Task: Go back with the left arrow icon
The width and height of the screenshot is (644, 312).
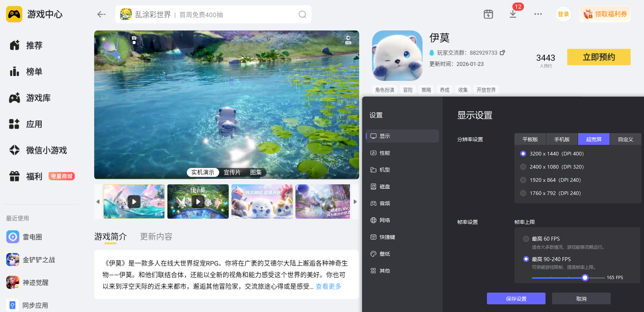Action: (101, 14)
